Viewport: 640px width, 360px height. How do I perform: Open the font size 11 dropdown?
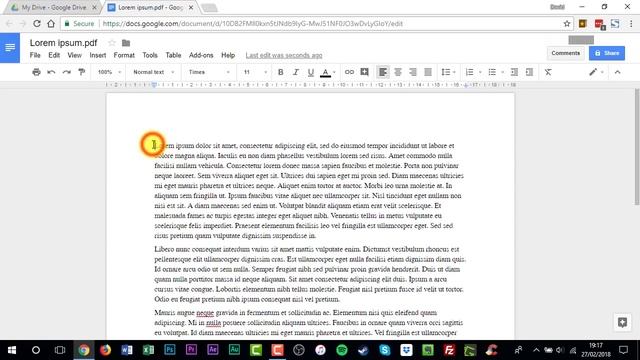(255, 72)
